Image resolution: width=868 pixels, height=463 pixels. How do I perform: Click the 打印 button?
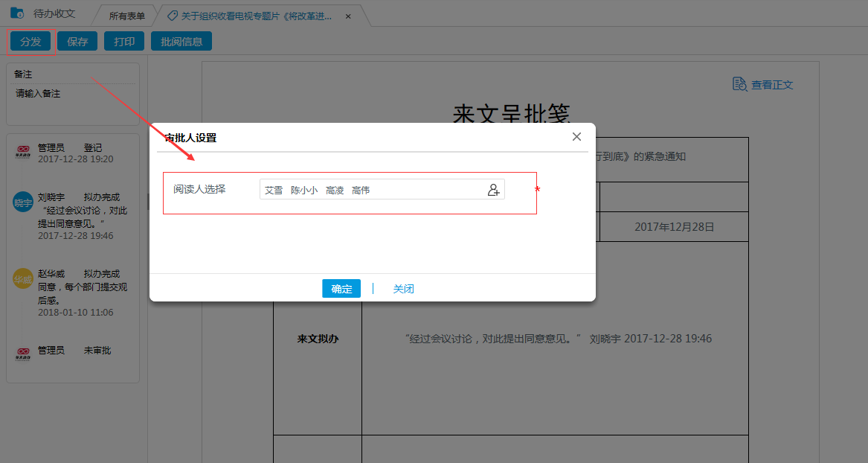(123, 41)
